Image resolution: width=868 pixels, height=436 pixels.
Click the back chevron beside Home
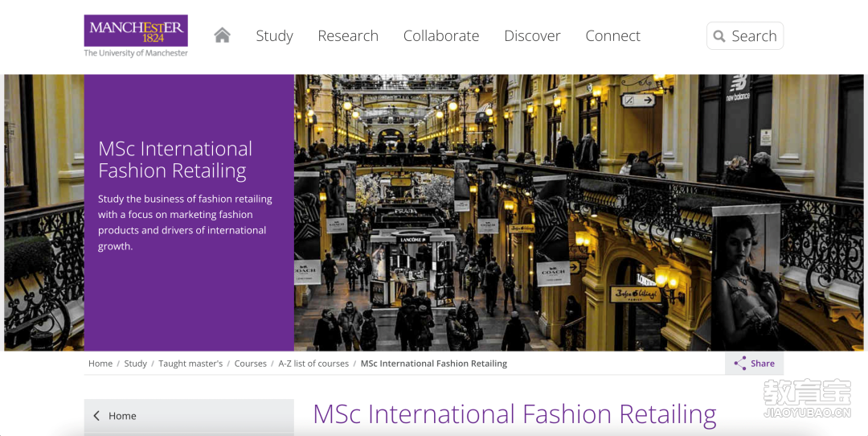(x=97, y=416)
